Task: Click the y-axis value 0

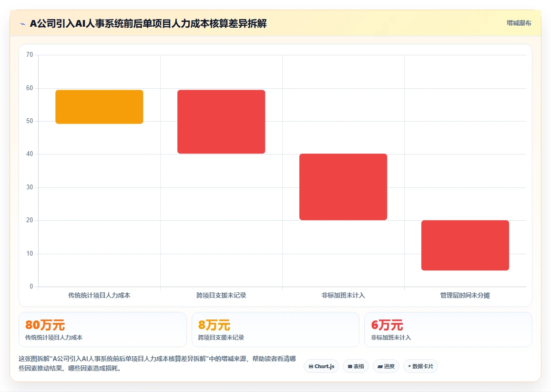Action: pos(31,287)
